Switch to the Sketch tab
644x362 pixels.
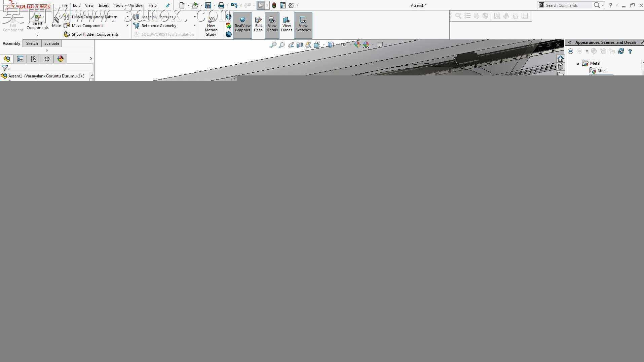tap(32, 43)
